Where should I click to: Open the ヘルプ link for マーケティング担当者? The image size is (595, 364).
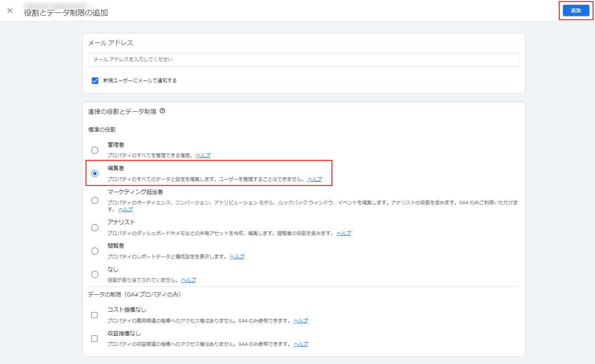tap(126, 209)
